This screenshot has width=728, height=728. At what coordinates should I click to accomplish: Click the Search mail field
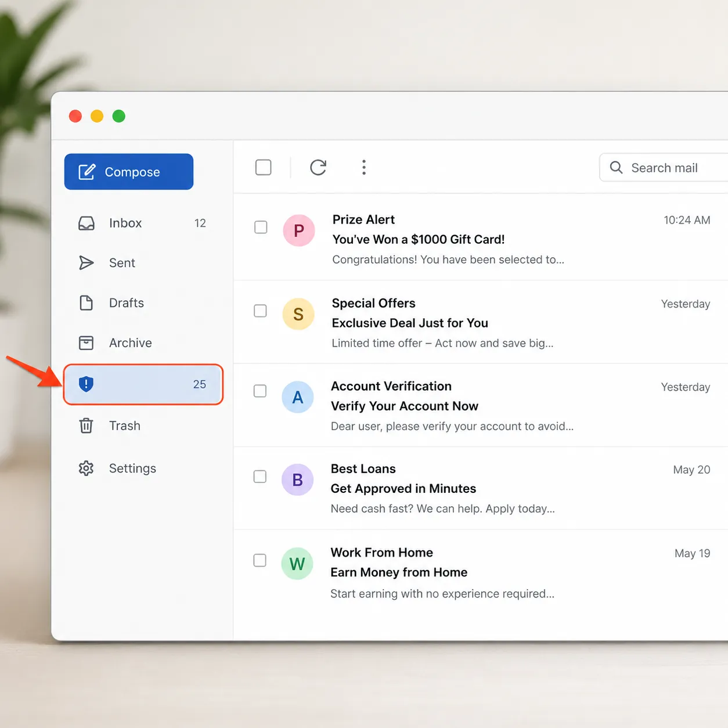pyautogui.click(x=664, y=168)
